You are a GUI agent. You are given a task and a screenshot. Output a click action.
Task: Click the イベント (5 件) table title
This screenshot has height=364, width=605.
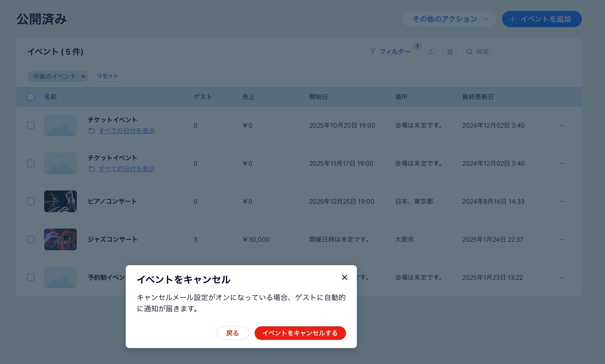(55, 52)
